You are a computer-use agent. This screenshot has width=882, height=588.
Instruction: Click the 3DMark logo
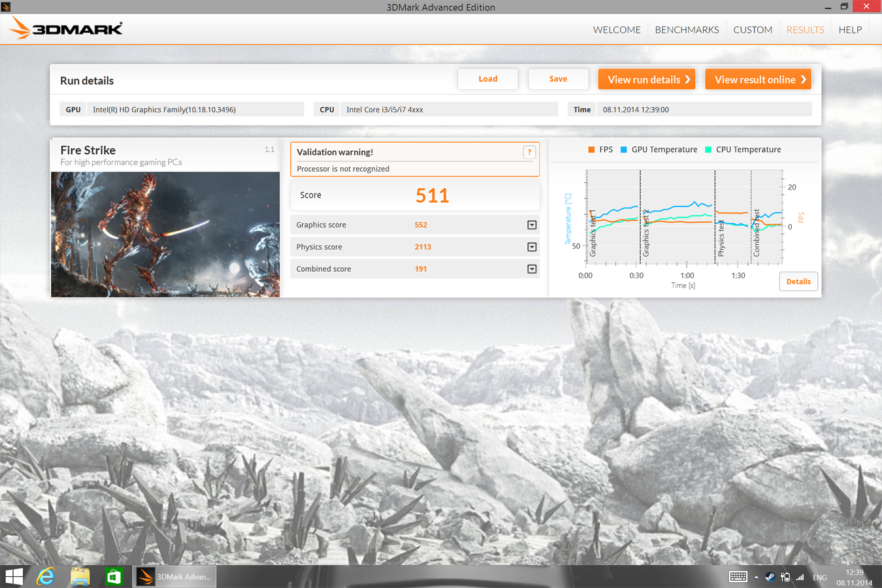[66, 29]
